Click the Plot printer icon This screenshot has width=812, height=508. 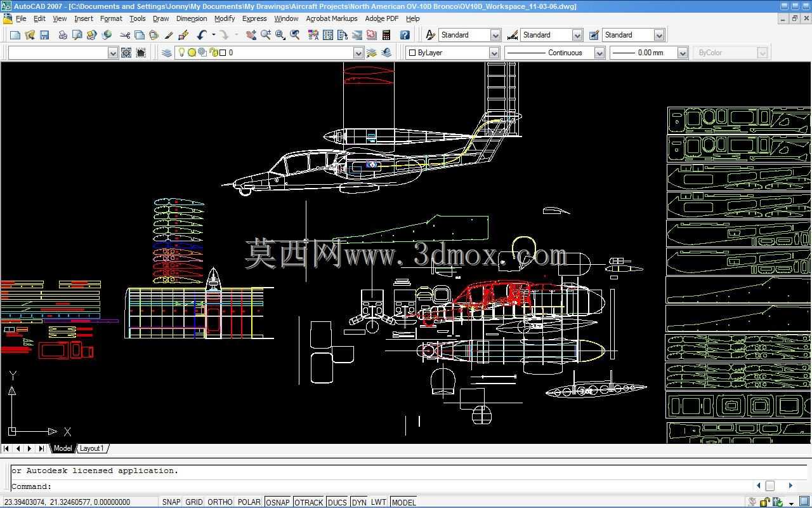coord(63,35)
